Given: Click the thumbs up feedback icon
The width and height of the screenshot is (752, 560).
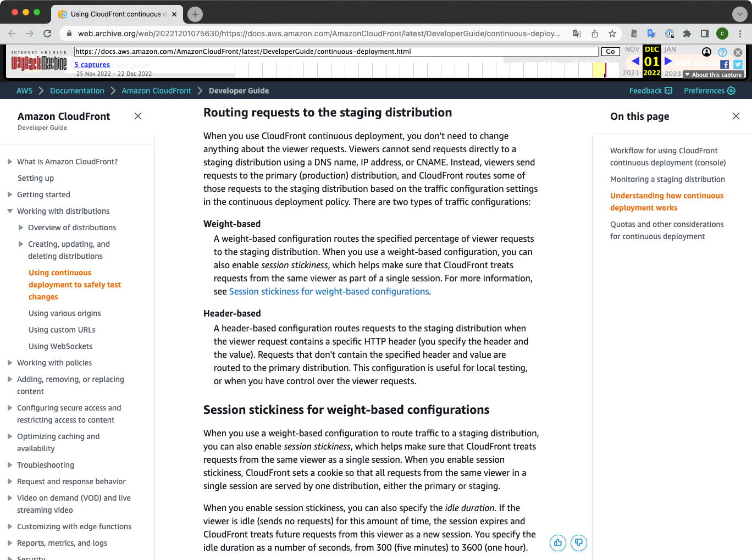Looking at the screenshot, I should click(558, 543).
